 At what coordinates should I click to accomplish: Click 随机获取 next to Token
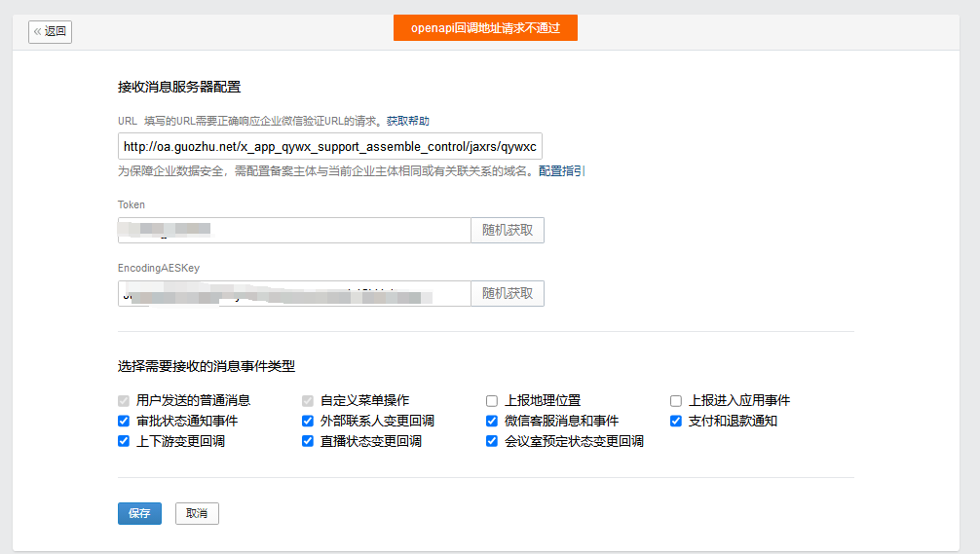[x=508, y=230]
